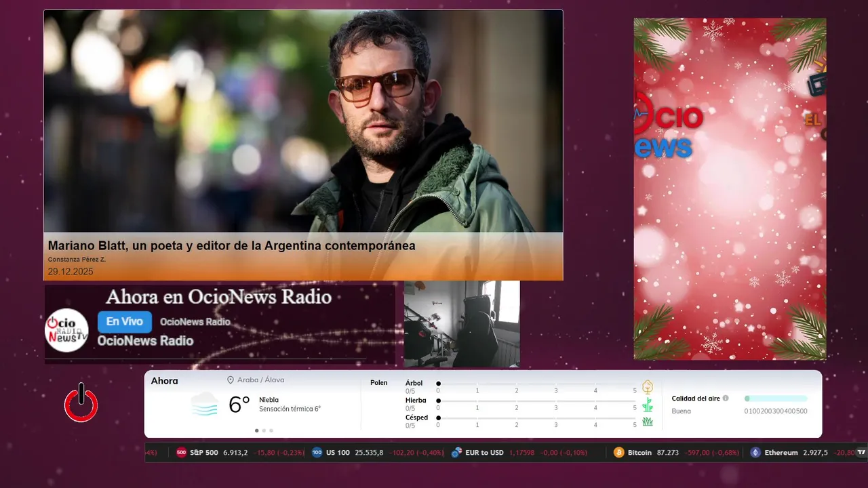Click OcioNews Radio label beside En Vivo
868x488 pixels.
pyautogui.click(x=195, y=322)
